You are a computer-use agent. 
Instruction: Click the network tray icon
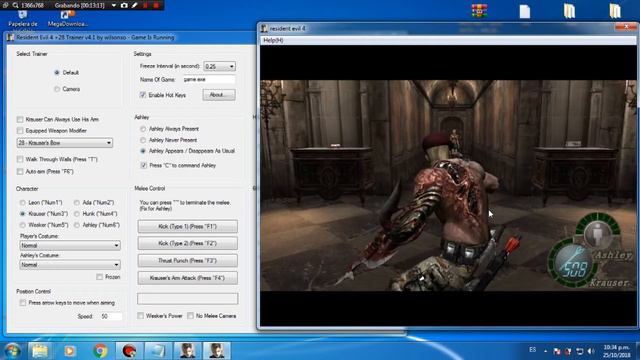point(579,351)
